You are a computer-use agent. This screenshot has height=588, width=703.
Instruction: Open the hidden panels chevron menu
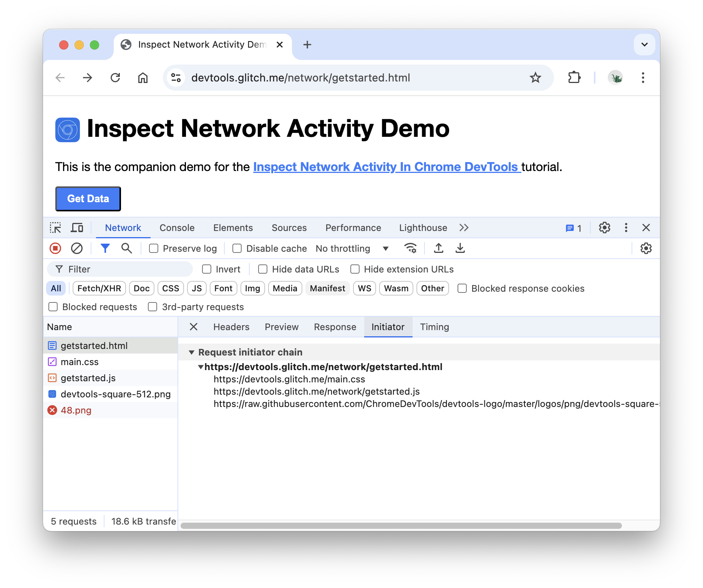click(x=464, y=228)
